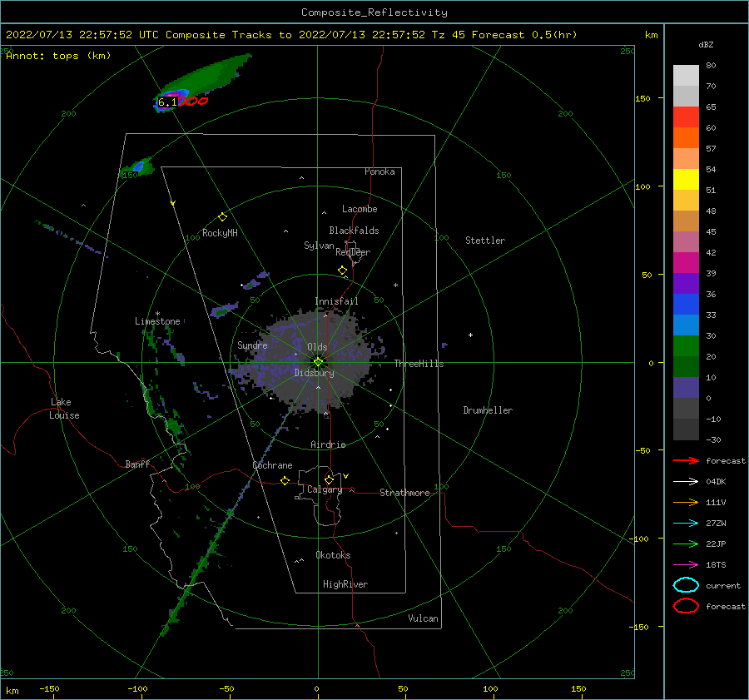Click the Okotoks label

[333, 555]
